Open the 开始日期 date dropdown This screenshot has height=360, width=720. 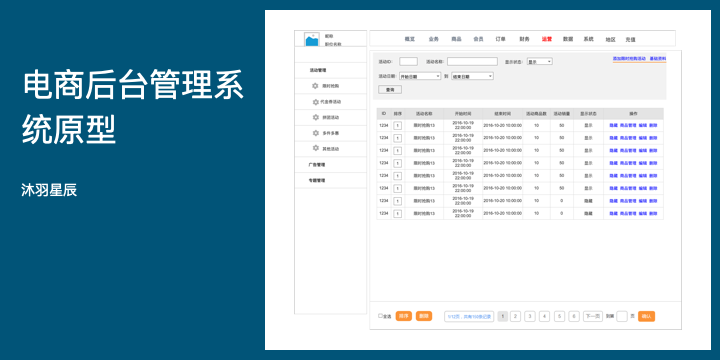coord(420,76)
